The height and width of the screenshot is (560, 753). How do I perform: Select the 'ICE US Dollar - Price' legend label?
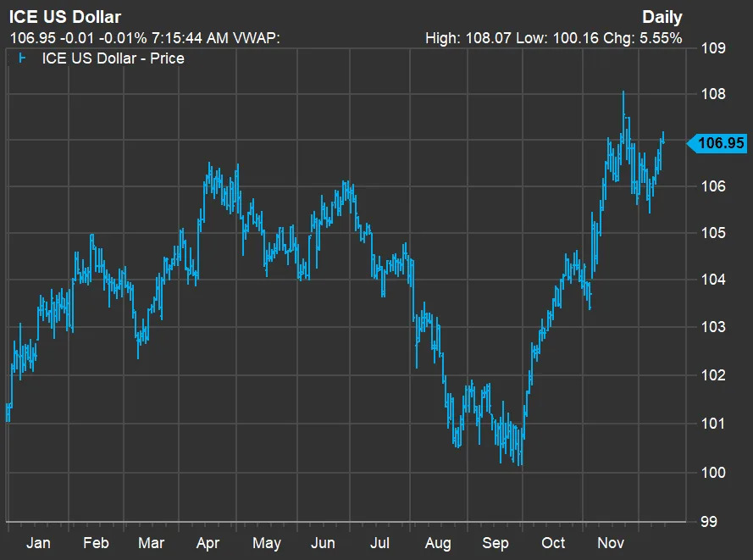(114, 58)
